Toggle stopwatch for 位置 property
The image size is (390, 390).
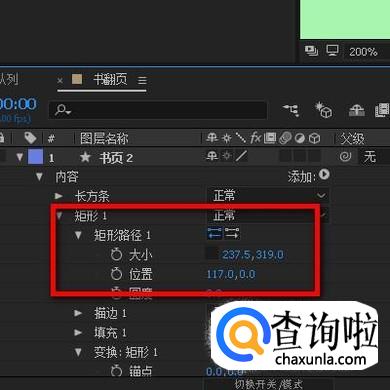coord(116,274)
